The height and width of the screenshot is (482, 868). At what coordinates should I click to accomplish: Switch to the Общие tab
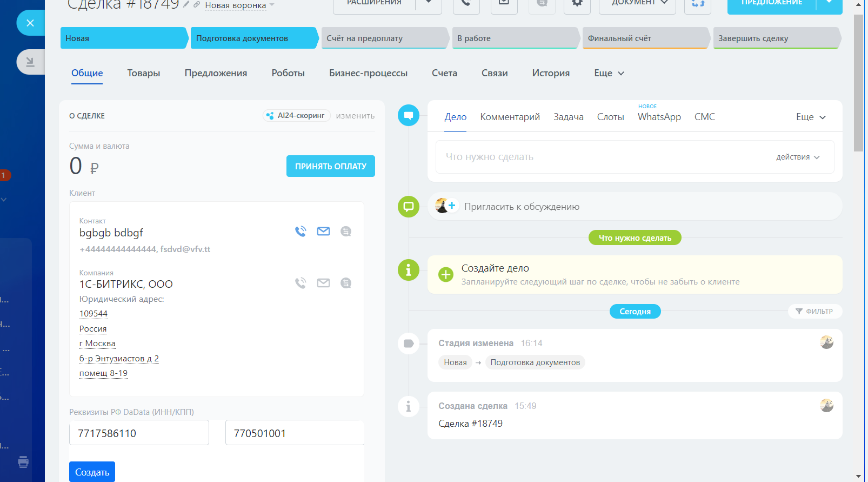click(87, 73)
